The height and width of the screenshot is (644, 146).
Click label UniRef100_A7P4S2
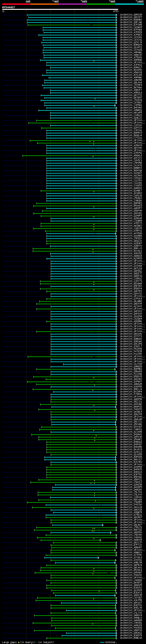pos(131,65)
